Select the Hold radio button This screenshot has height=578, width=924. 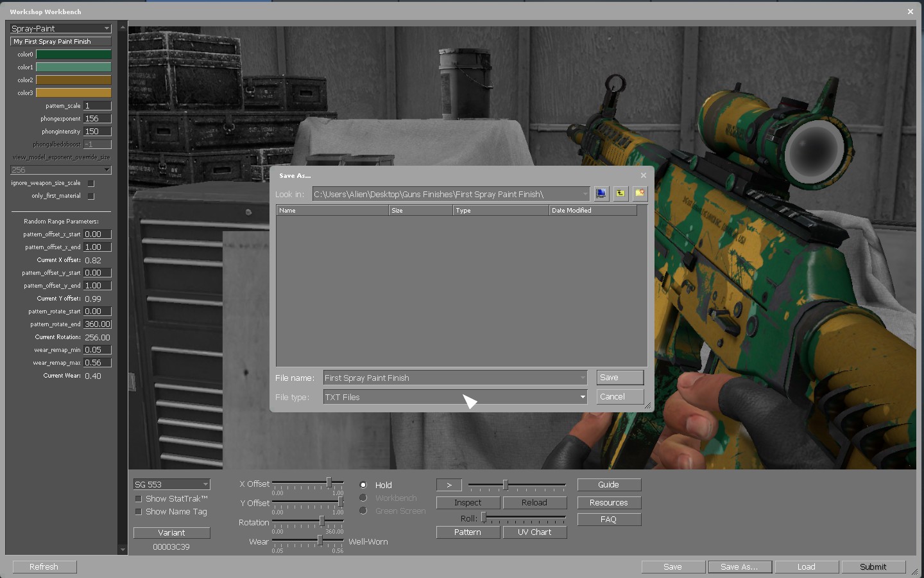(363, 485)
